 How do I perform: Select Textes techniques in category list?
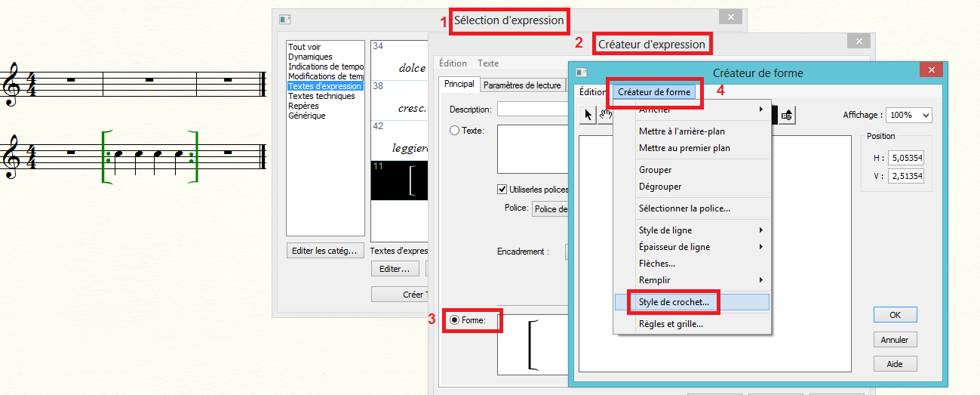[321, 97]
